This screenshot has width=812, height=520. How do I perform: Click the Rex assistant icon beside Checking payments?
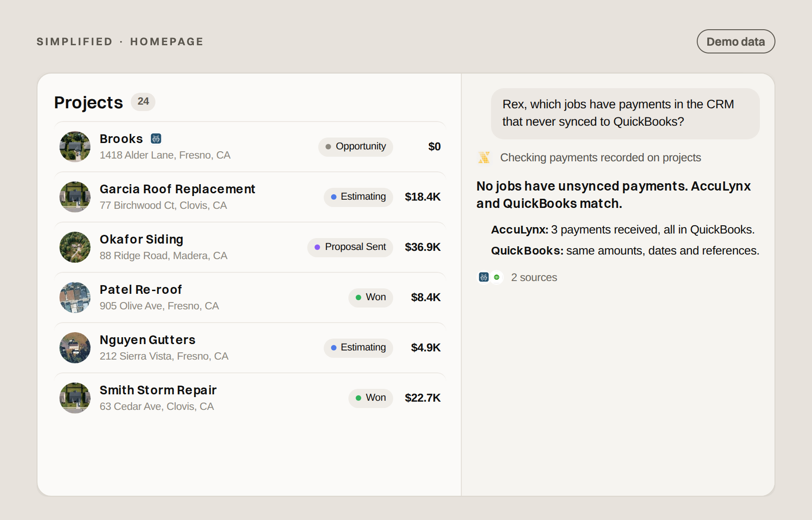(484, 158)
